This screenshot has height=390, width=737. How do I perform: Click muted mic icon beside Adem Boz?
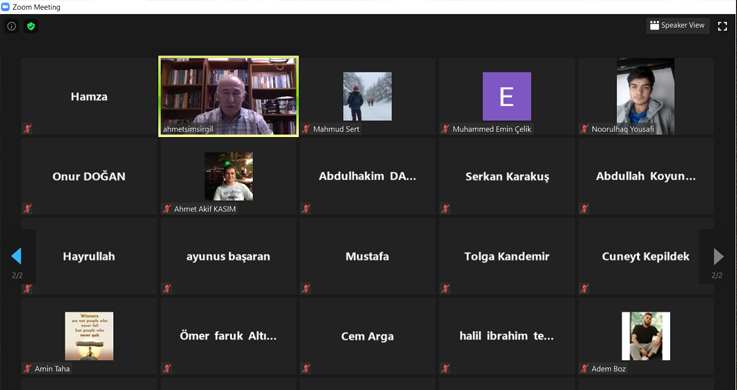tap(584, 368)
